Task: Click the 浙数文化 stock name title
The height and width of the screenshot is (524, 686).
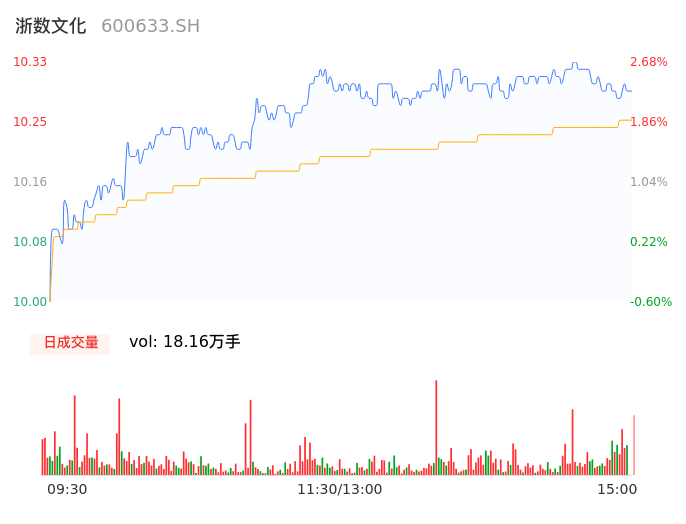Action: tap(51, 26)
